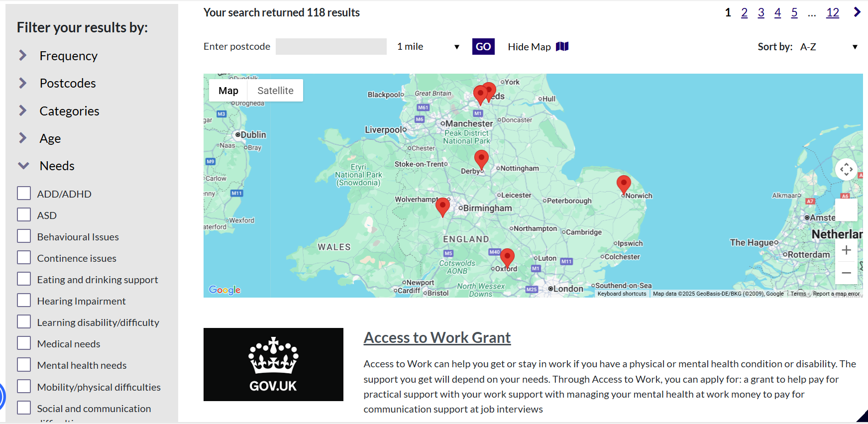Image resolution: width=868 pixels, height=424 pixels.
Task: Expand the Frequency filter section
Action: coord(68,56)
